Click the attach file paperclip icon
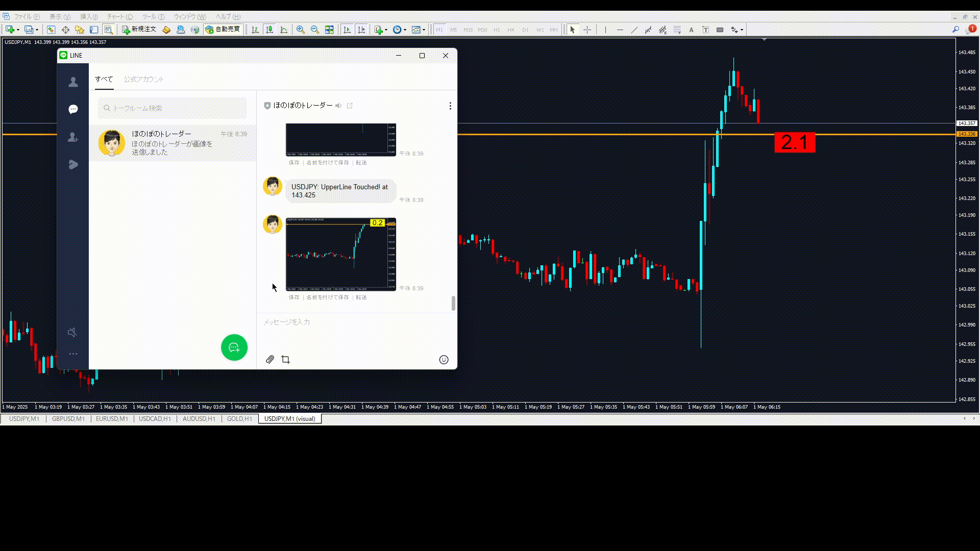 [270, 360]
